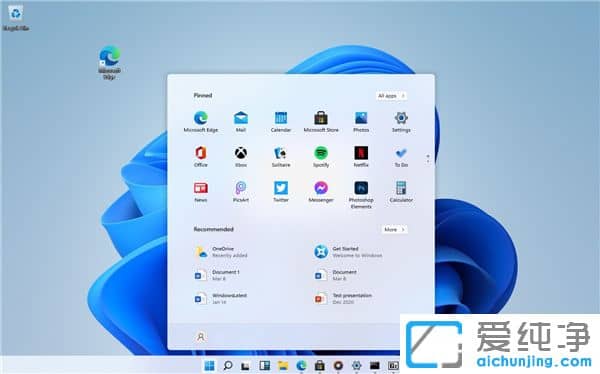Select the Recycle Bin desktop icon

15,18
